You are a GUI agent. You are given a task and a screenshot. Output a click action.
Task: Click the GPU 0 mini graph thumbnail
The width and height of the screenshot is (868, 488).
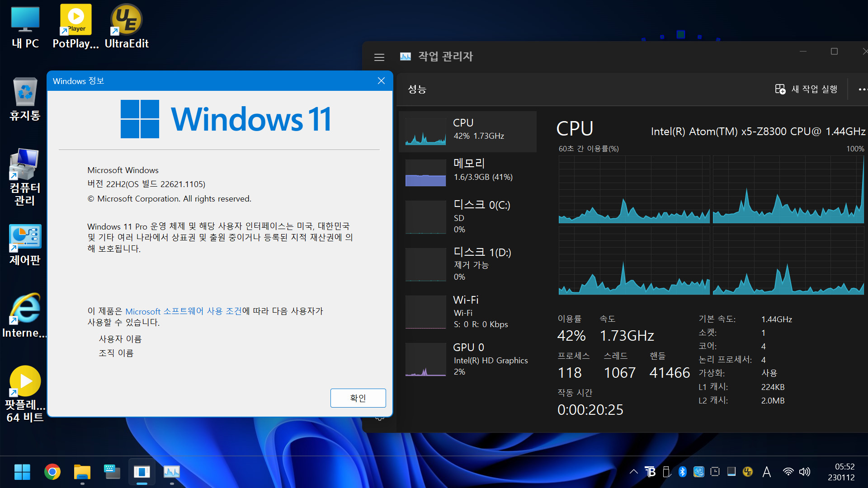point(425,360)
